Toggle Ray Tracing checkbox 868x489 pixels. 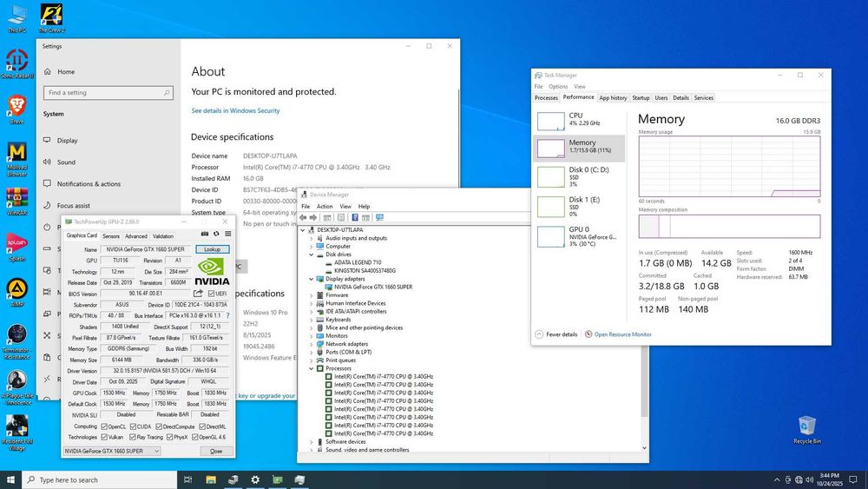(133, 438)
